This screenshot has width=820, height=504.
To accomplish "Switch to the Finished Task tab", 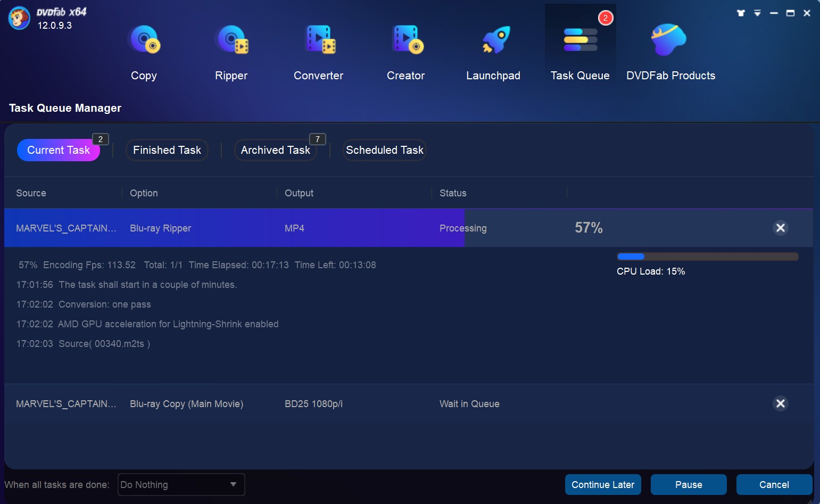I will click(167, 150).
